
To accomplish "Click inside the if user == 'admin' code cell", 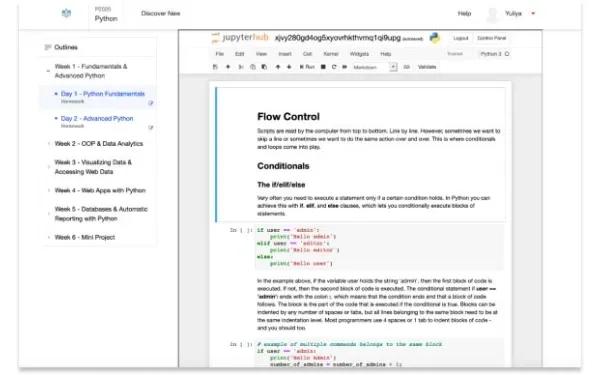I will point(379,247).
